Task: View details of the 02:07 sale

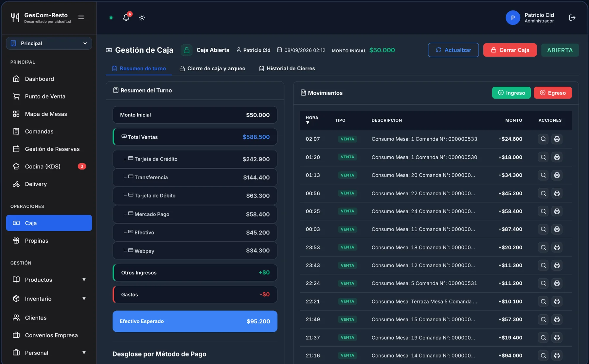Action: (x=543, y=139)
